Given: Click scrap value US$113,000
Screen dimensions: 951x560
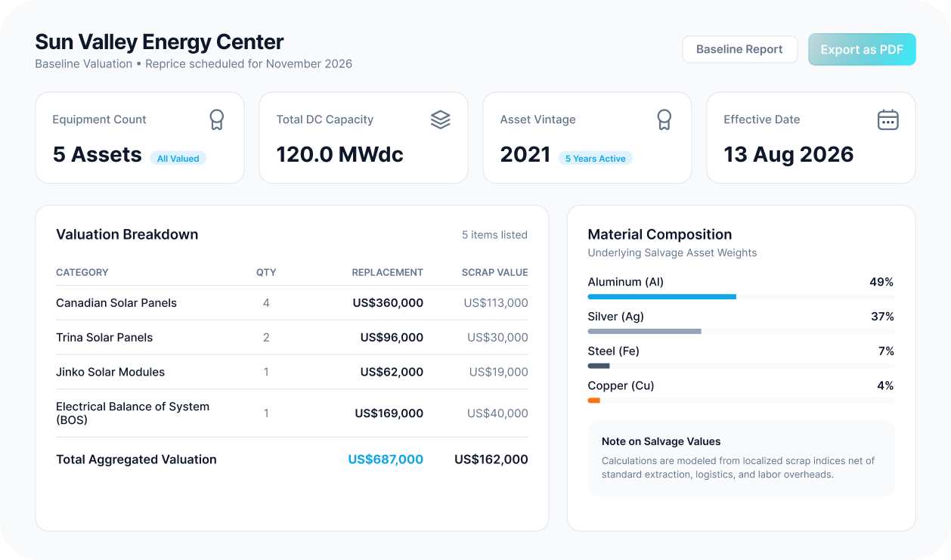Looking at the screenshot, I should 496,303.
